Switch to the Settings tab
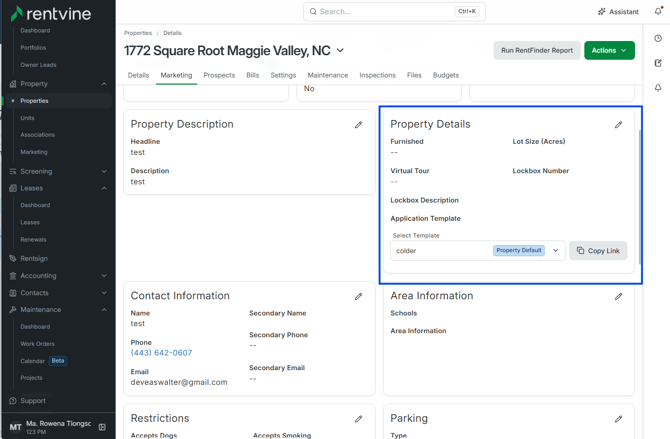Image resolution: width=670 pixels, height=439 pixels. click(x=283, y=75)
